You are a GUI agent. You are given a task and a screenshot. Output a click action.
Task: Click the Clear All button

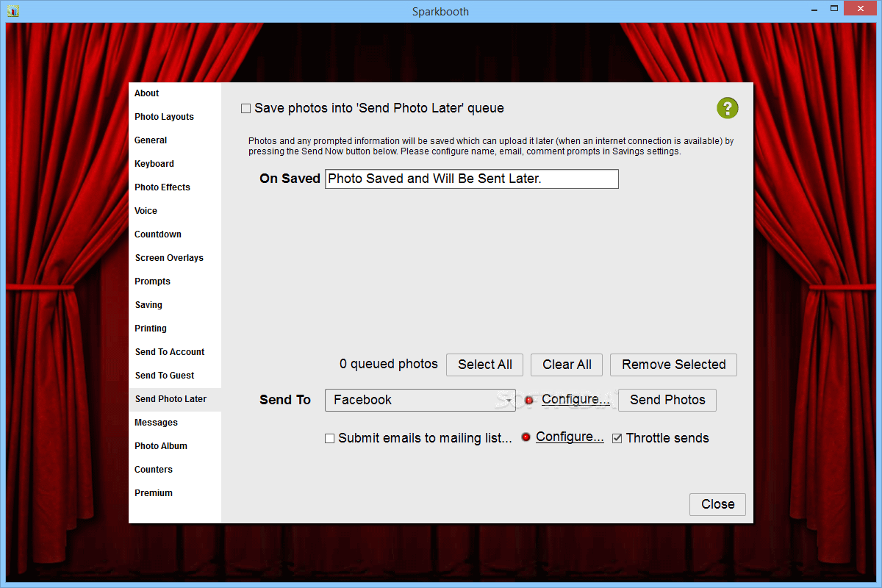pyautogui.click(x=567, y=365)
